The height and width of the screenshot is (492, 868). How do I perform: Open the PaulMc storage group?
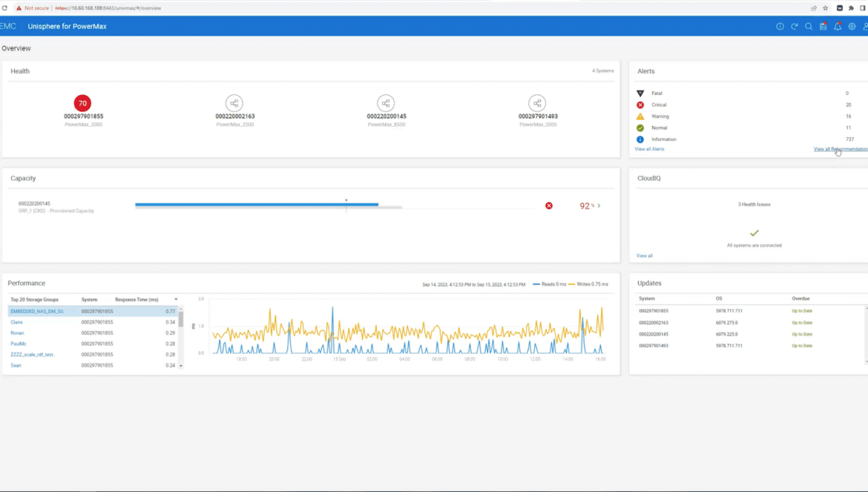point(19,344)
